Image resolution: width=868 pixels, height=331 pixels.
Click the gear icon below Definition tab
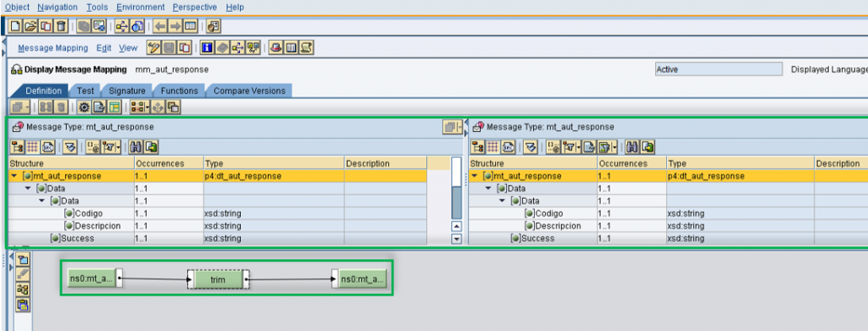[84, 108]
